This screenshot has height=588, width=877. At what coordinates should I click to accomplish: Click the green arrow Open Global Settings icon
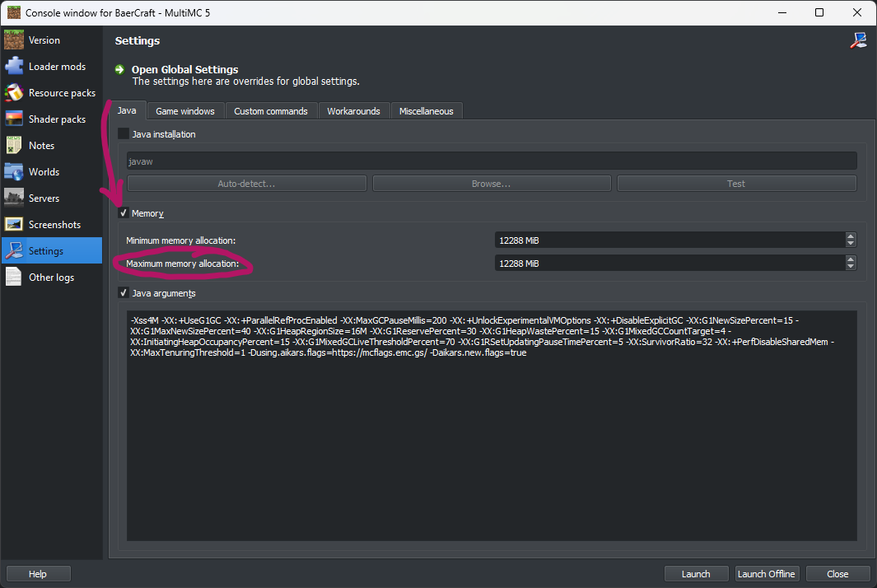tap(119, 69)
